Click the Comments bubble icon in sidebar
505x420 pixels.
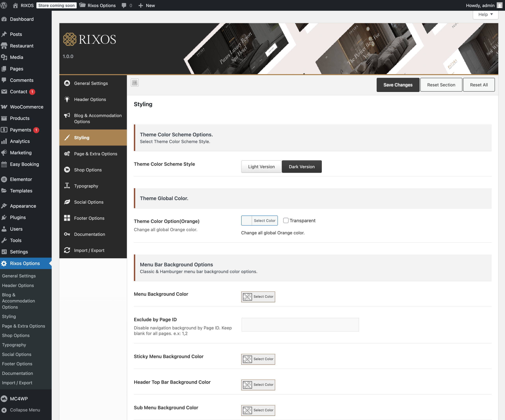tap(4, 80)
